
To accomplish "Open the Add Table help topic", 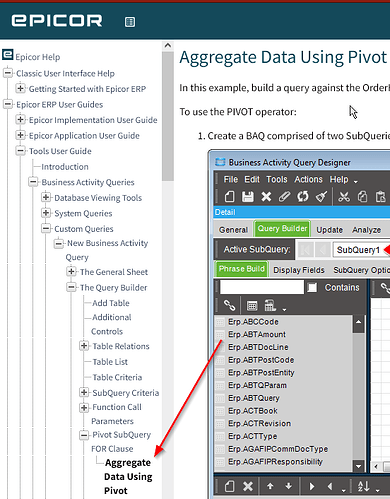I will [x=111, y=303].
